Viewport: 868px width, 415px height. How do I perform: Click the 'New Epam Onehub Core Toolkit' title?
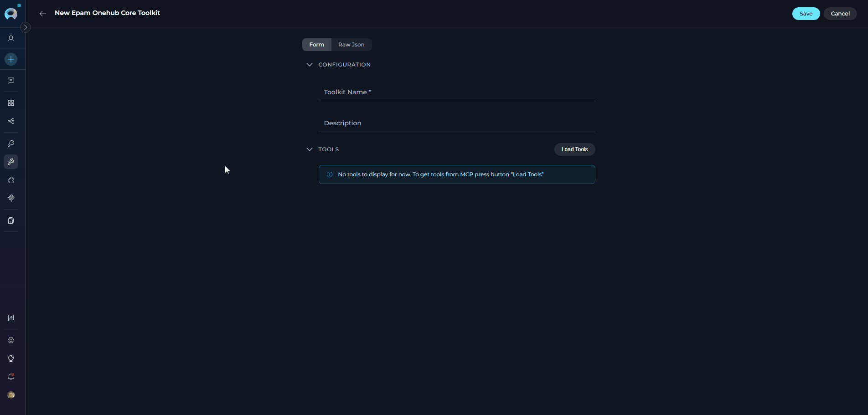(108, 13)
